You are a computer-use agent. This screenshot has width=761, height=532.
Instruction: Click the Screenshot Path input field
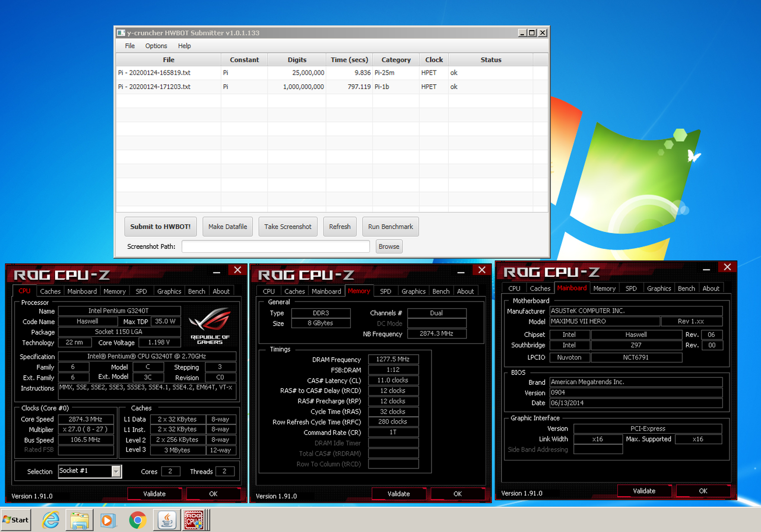[x=276, y=246]
